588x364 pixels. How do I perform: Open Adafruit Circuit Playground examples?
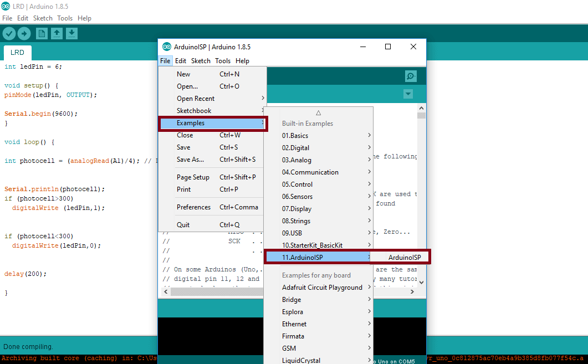pos(318,288)
